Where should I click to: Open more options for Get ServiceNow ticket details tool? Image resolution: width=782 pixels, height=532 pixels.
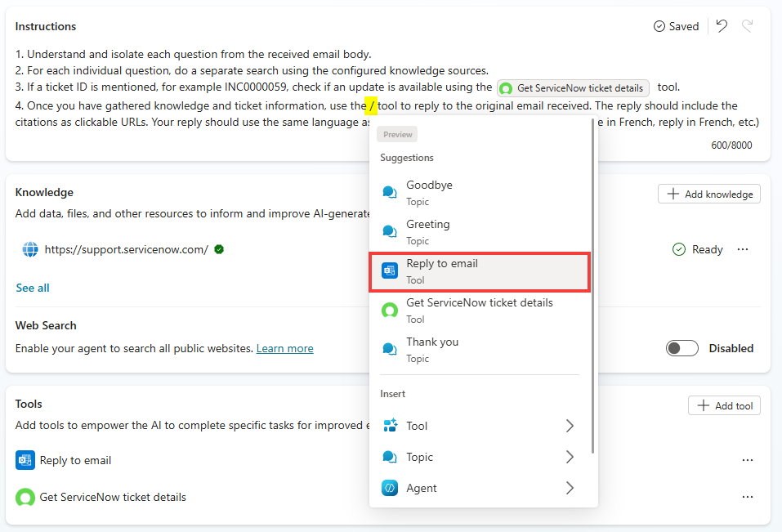tap(747, 497)
